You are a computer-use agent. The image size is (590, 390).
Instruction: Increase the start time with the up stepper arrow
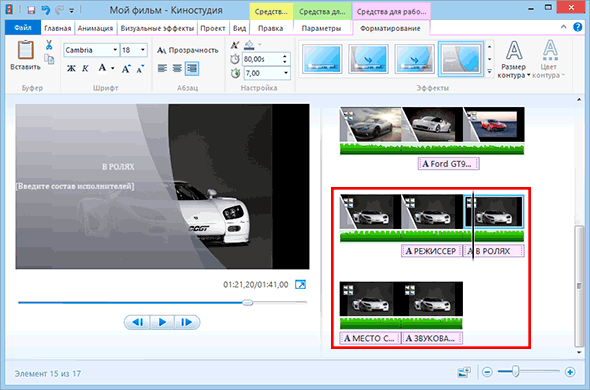click(x=285, y=56)
